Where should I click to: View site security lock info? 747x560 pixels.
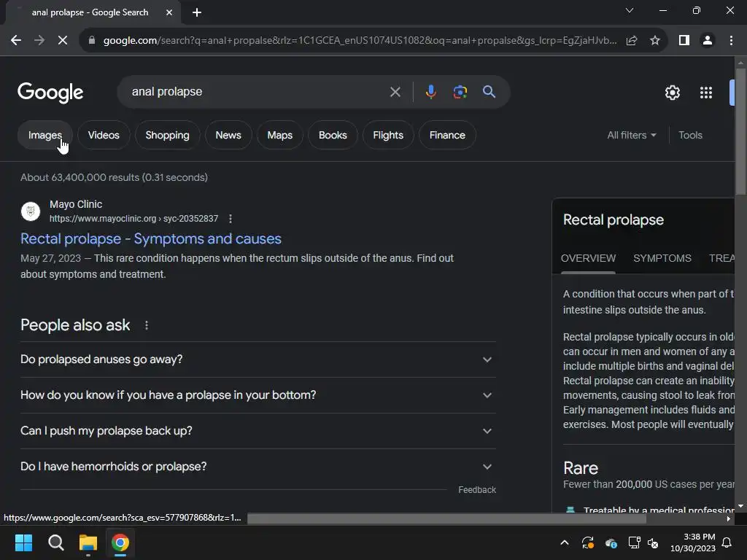92,41
